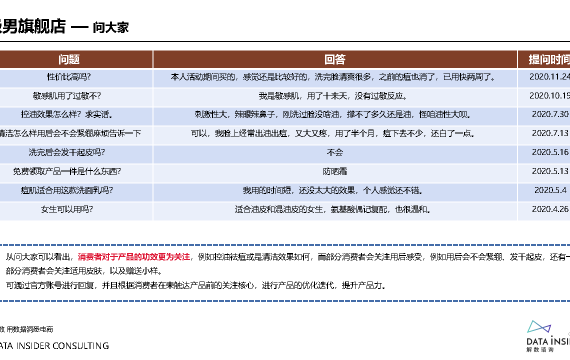Click the question 敏感肌用了过敏不?
The height and width of the screenshot is (360, 570).
pos(67,96)
